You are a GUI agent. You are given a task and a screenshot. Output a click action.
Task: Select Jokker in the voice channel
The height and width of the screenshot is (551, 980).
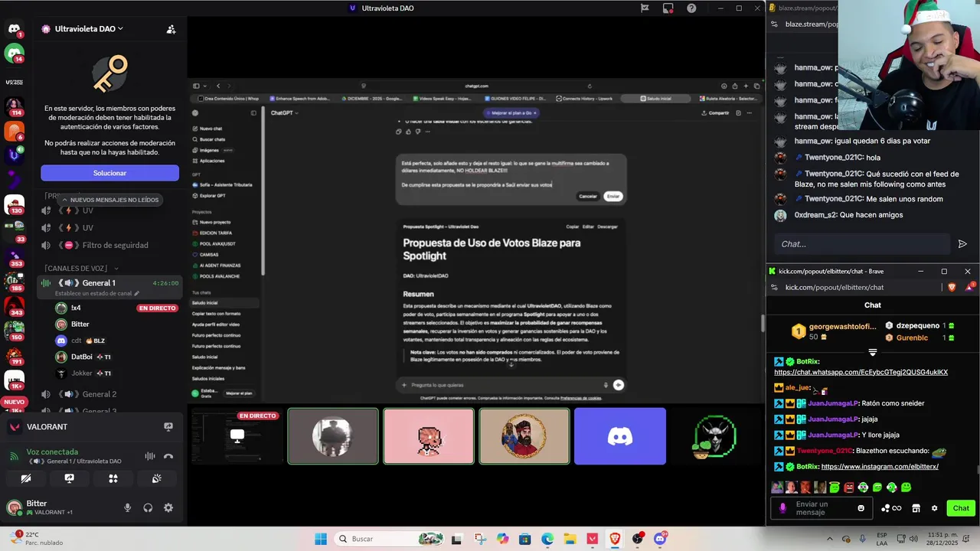(82, 373)
